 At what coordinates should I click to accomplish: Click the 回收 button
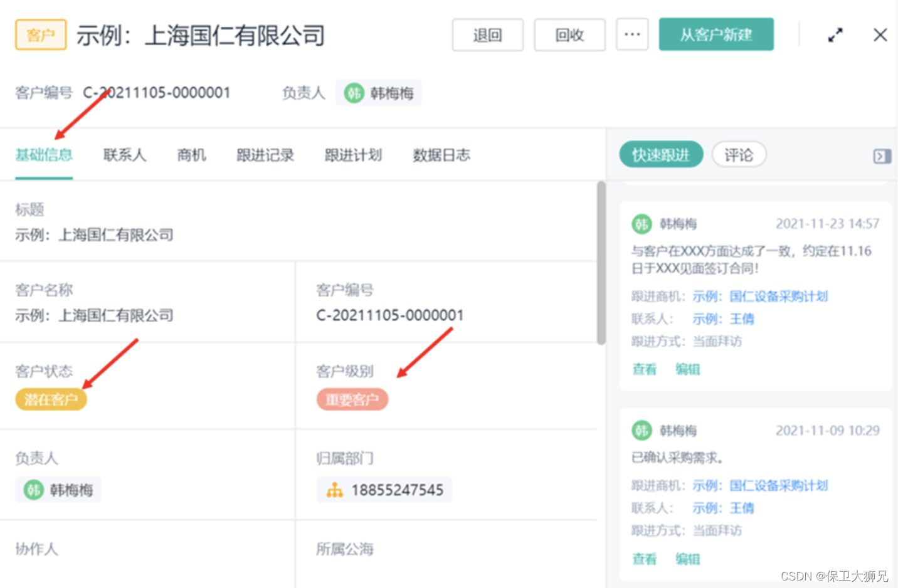(569, 35)
